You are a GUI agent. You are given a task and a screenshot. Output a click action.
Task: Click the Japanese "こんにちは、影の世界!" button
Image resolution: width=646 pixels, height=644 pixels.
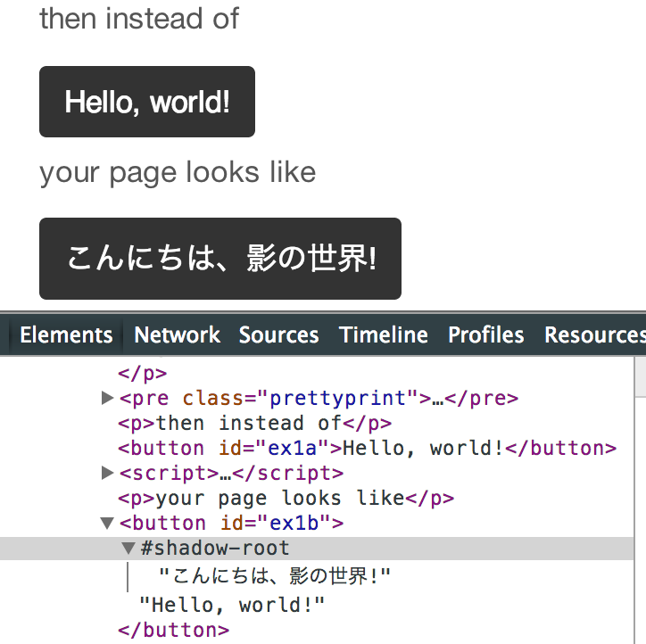point(220,259)
